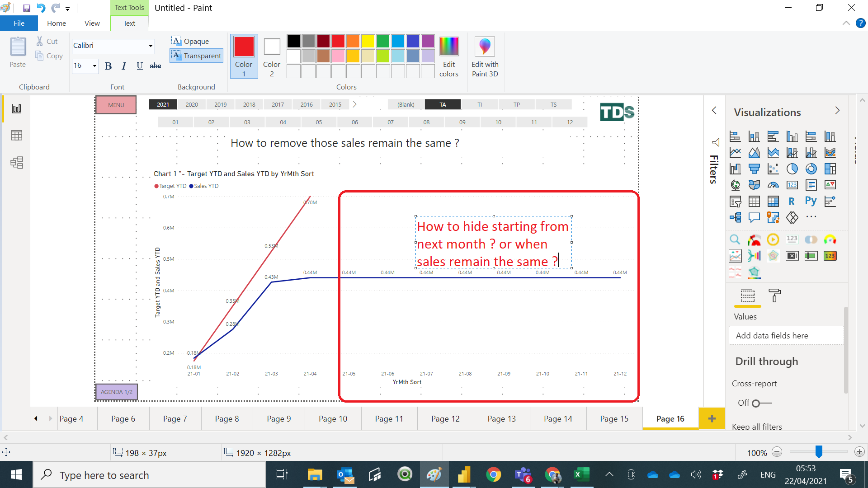Click the Undo arrow icon
This screenshot has width=868, height=488.
[41, 8]
